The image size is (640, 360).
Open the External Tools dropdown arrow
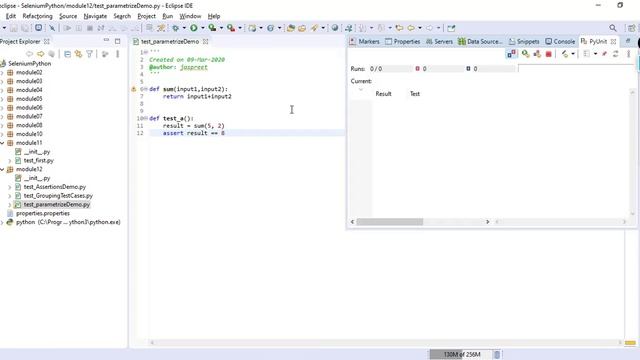[x=240, y=28]
